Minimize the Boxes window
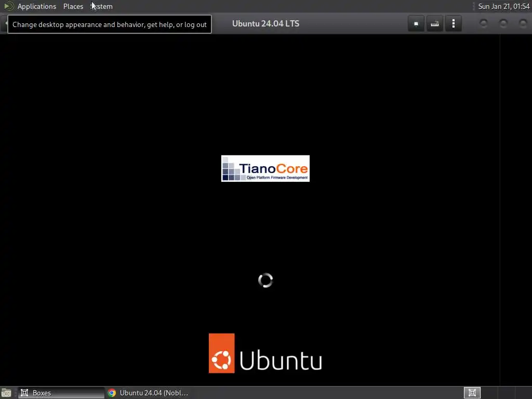The width and height of the screenshot is (532, 399). click(484, 23)
